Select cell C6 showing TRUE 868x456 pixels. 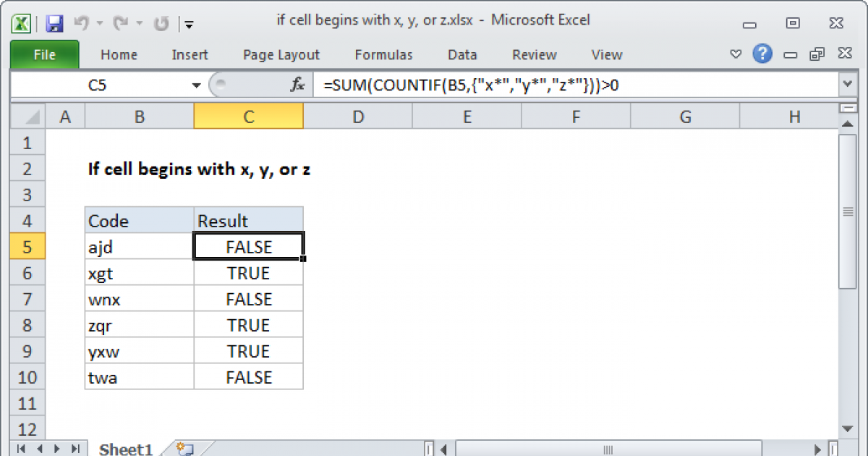pyautogui.click(x=248, y=274)
